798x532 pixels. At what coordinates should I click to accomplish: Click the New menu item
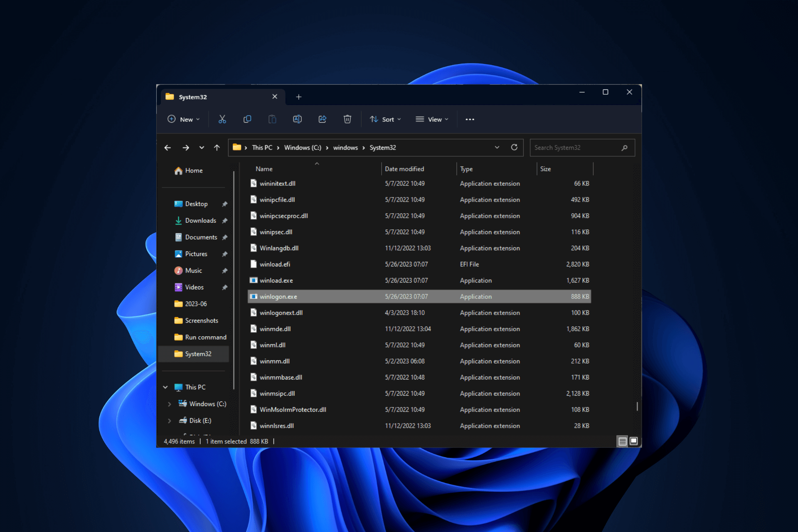(184, 119)
